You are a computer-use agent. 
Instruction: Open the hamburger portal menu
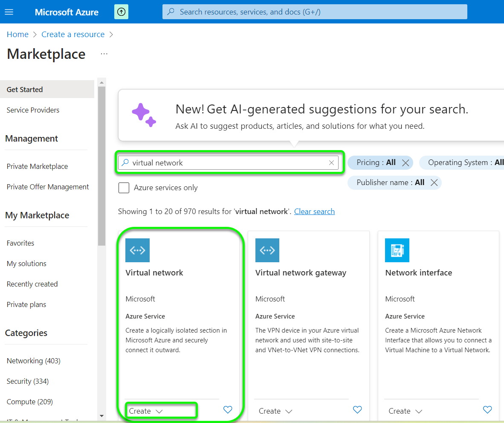(x=9, y=12)
